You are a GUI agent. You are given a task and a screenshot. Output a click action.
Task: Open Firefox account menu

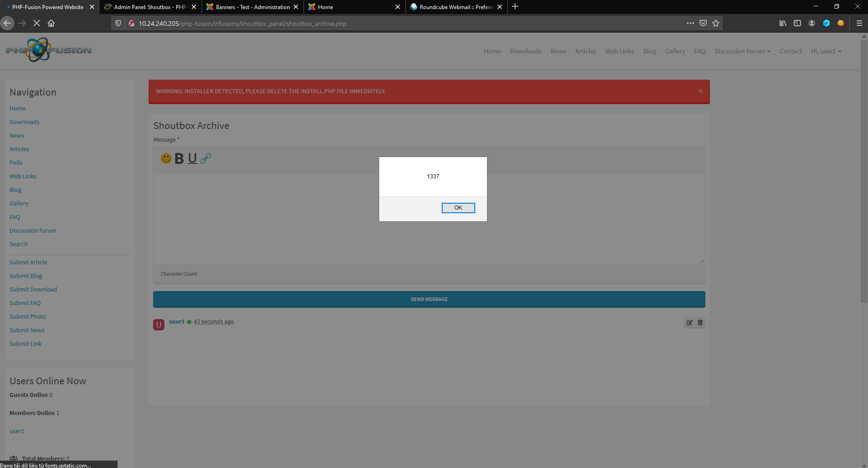(x=812, y=23)
